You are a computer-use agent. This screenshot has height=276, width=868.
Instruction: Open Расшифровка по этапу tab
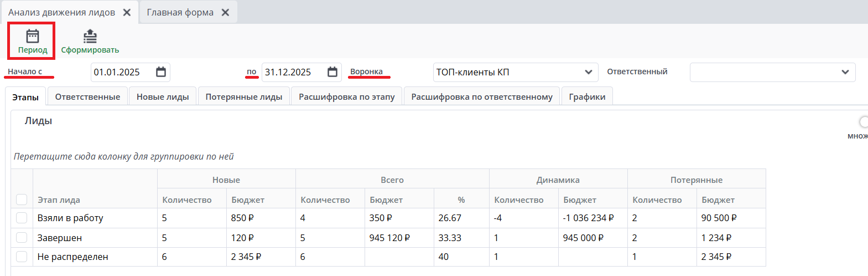coord(346,96)
